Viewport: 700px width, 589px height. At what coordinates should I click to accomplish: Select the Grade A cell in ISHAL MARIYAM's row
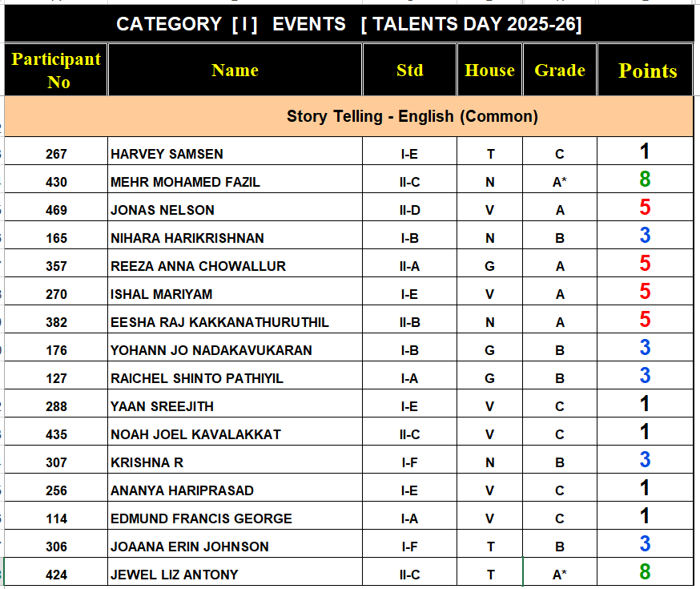(x=560, y=292)
